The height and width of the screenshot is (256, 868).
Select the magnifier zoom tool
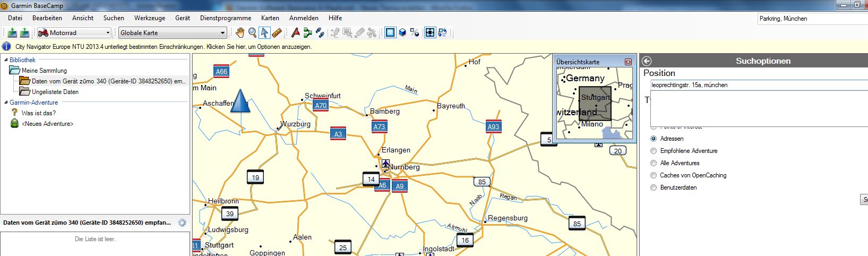pyautogui.click(x=252, y=33)
